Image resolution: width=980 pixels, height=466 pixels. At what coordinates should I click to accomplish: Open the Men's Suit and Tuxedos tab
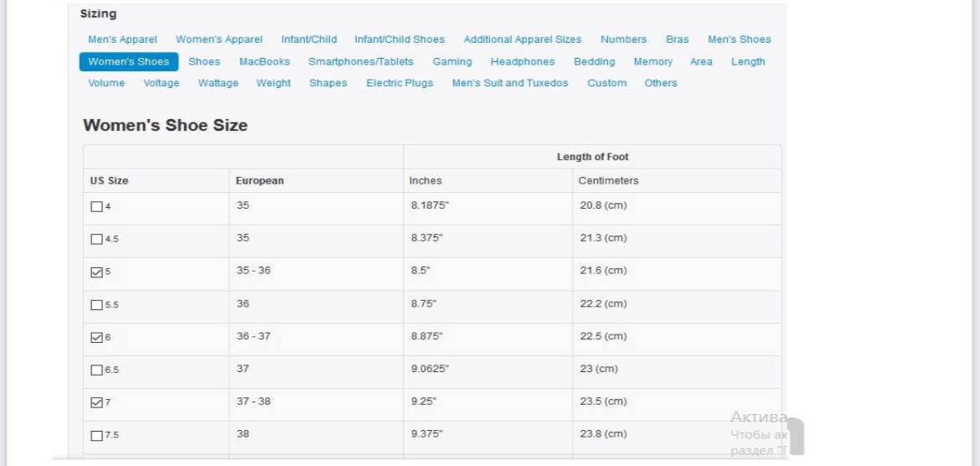tap(509, 83)
